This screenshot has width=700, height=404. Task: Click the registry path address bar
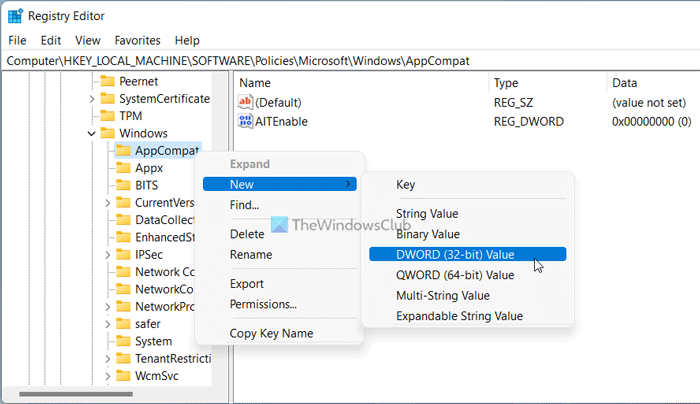tap(350, 61)
